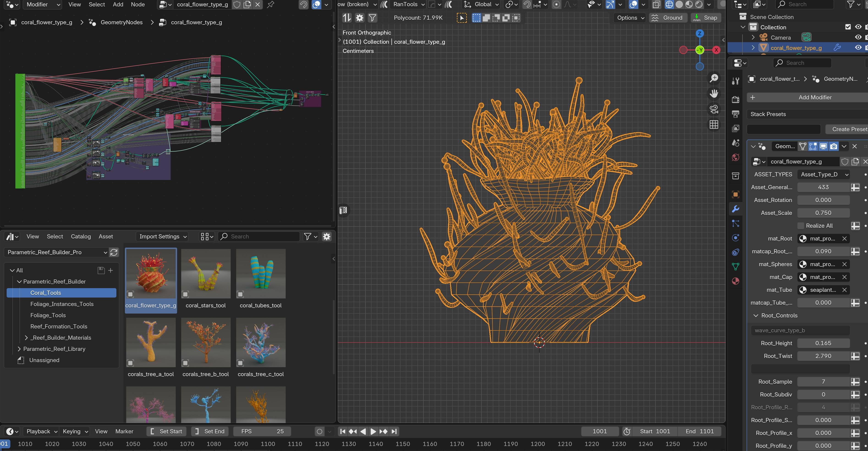Jump to the end frame

[x=394, y=432]
